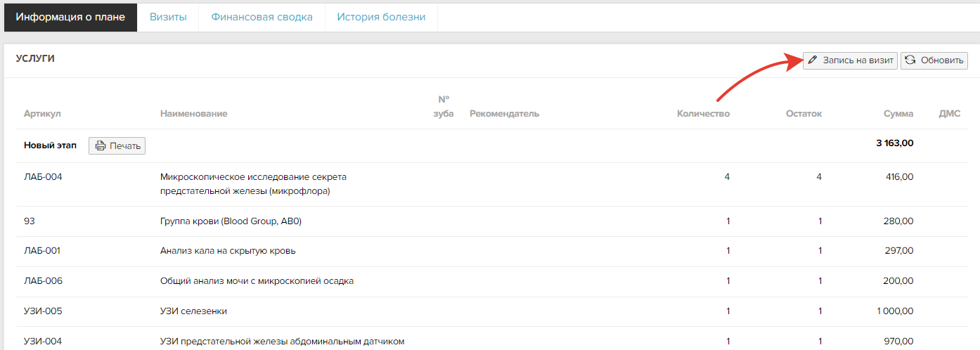Select the Новый этап stage label
980x350 pixels.
[x=51, y=145]
